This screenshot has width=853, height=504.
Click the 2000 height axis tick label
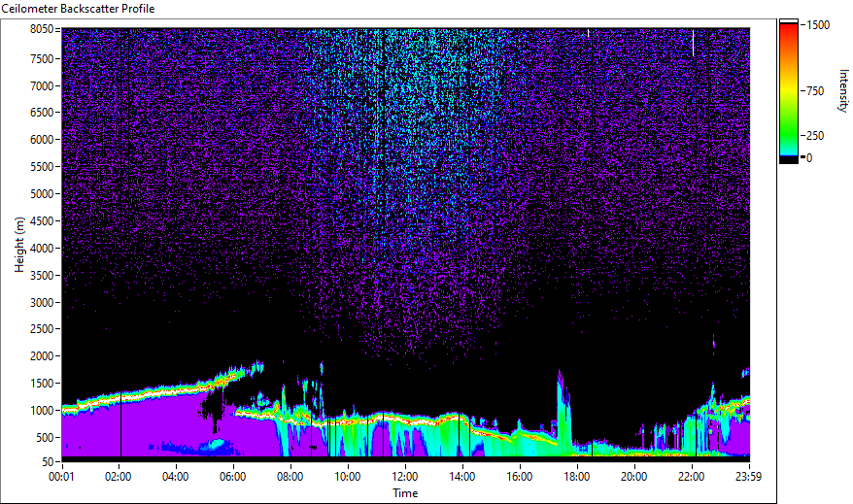tap(42, 356)
